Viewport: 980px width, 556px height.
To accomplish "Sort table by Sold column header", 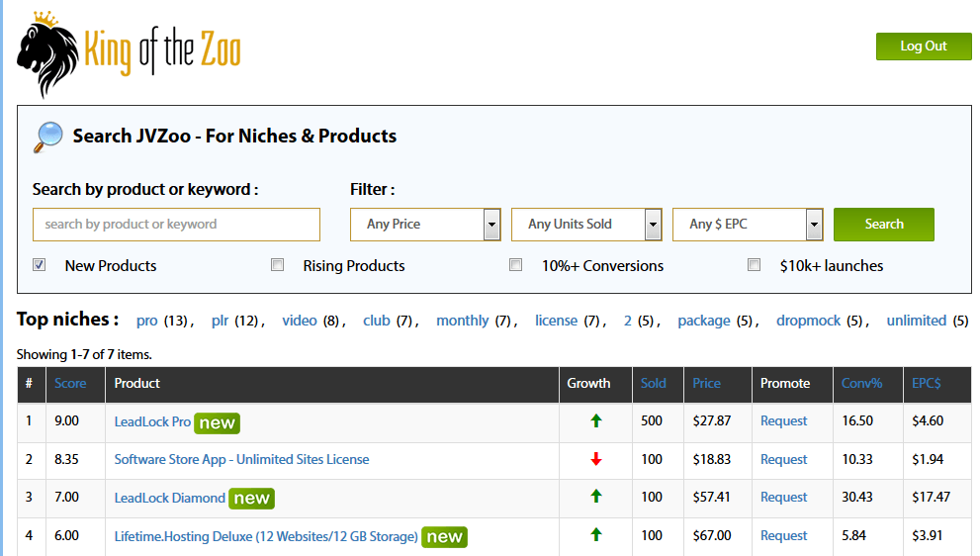I will [653, 384].
